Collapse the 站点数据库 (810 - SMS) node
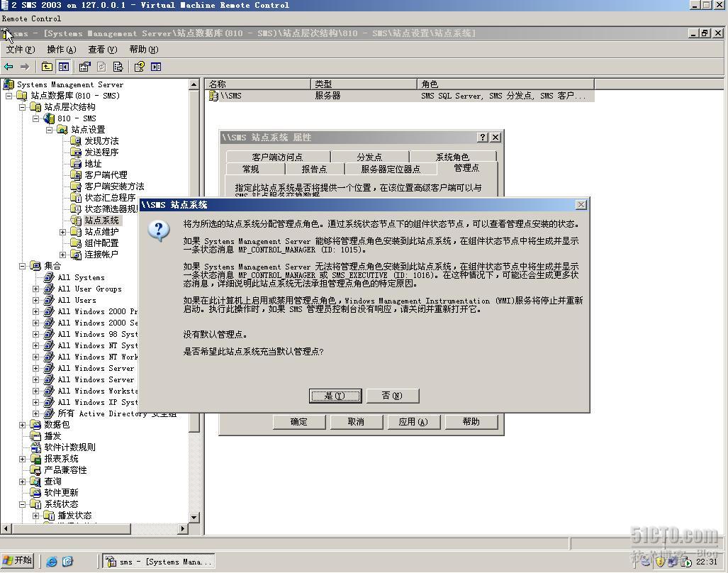This screenshot has width=728, height=573. tap(9, 96)
